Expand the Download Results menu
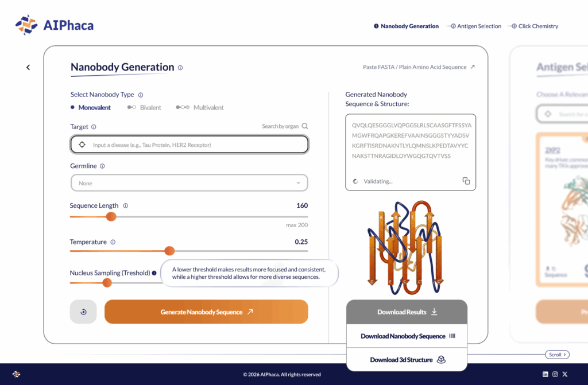Screen dimensions: 588x385 [x=407, y=312]
